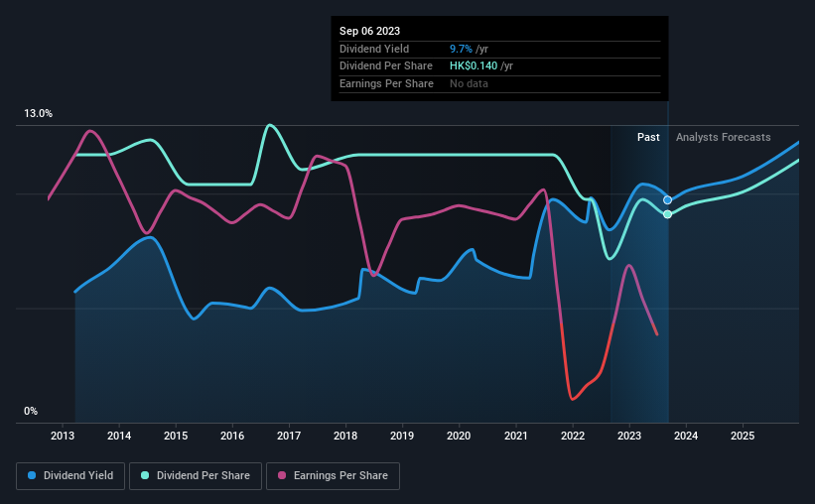This screenshot has width=815, height=504.
Task: Click the blue Dividend Yield data point marker
Action: pyautogui.click(x=667, y=200)
